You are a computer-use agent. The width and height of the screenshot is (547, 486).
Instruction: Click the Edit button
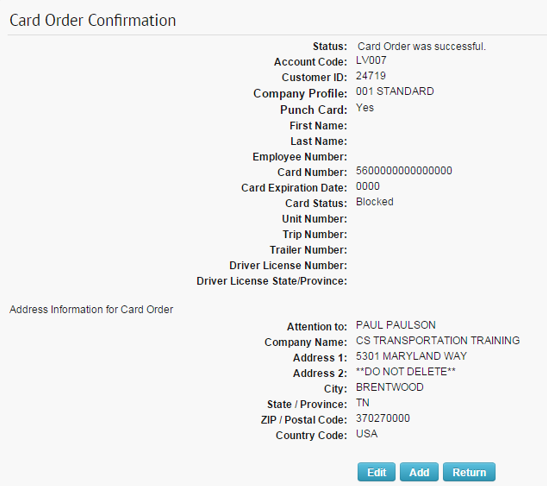coord(376,472)
